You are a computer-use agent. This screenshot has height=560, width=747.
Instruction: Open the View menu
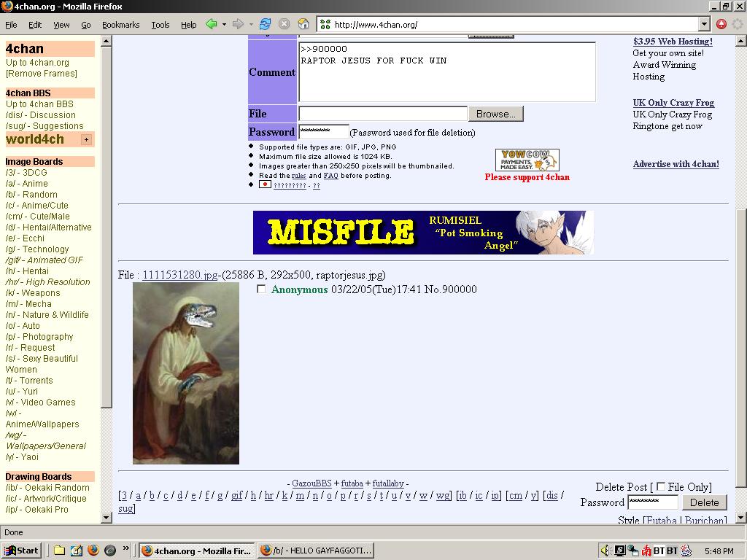point(61,25)
